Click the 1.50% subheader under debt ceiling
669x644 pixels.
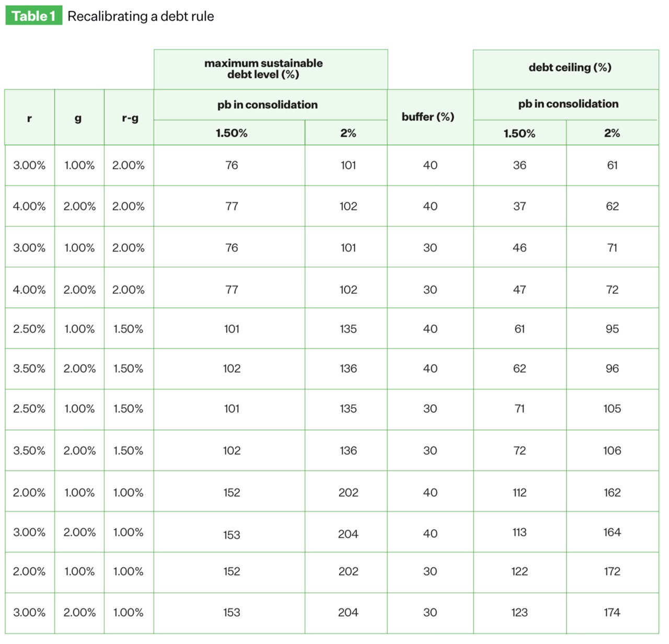pos(520,133)
